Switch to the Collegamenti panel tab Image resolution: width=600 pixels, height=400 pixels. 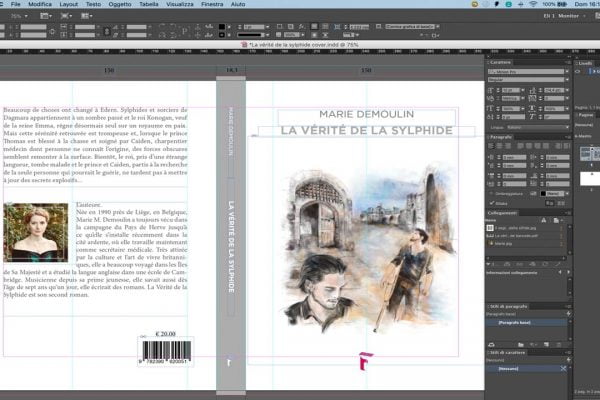click(502, 213)
